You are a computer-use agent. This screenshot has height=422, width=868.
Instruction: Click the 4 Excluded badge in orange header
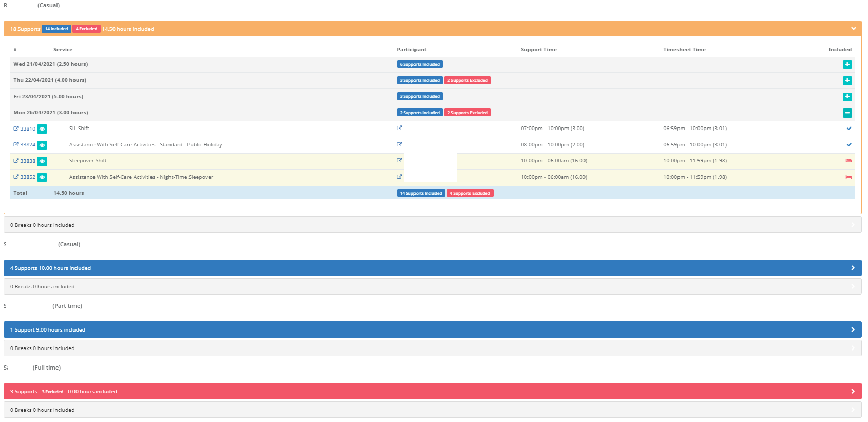pyautogui.click(x=86, y=29)
